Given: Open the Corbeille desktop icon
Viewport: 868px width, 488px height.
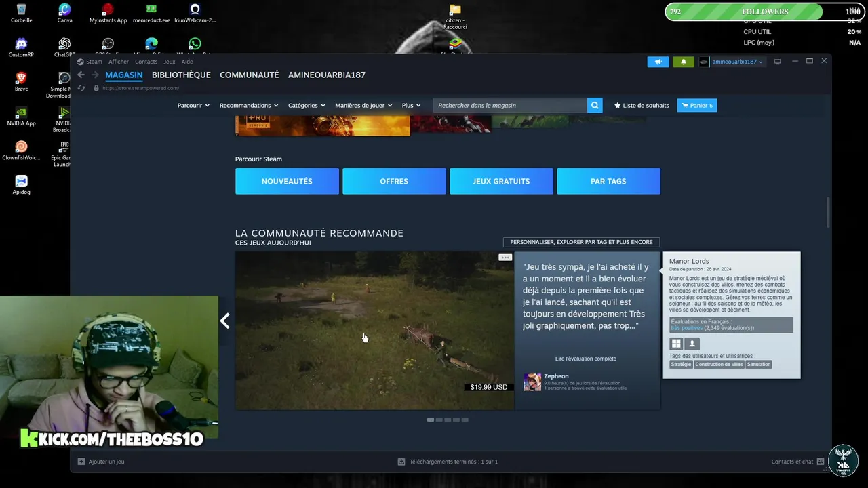Looking at the screenshot, I should pos(22,14).
